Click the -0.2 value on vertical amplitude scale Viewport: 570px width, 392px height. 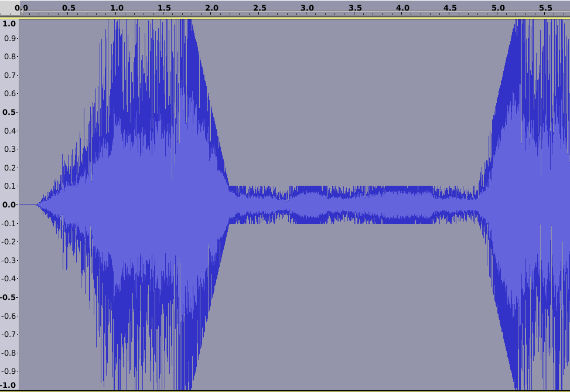tap(9, 242)
